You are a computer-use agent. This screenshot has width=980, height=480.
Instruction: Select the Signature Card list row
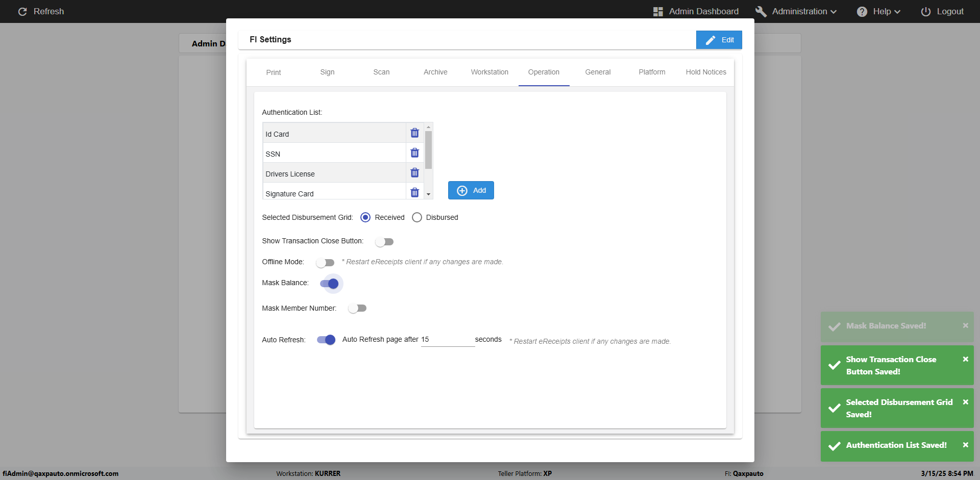tap(334, 192)
